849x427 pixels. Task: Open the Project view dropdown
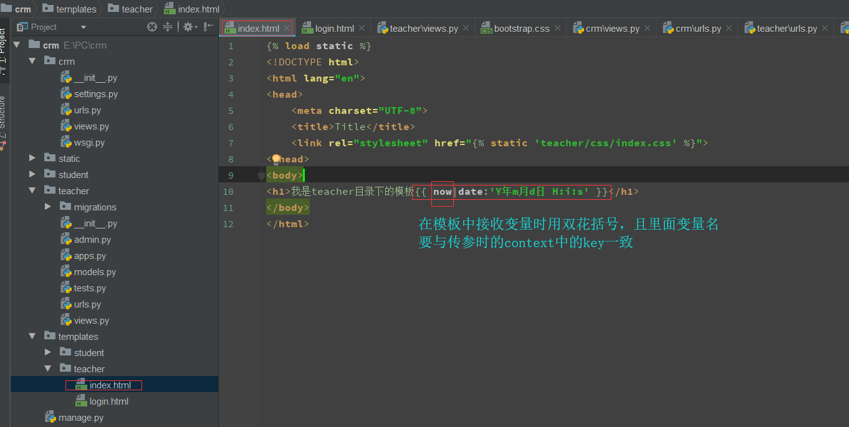coord(83,27)
